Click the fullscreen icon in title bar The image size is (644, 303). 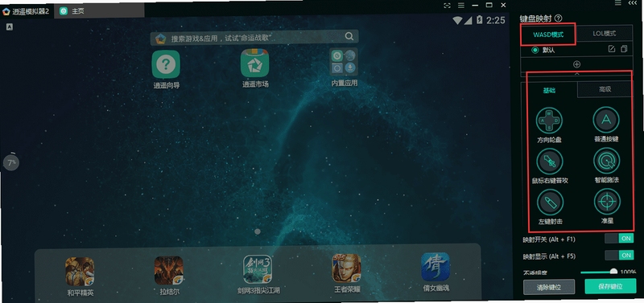tap(448, 6)
